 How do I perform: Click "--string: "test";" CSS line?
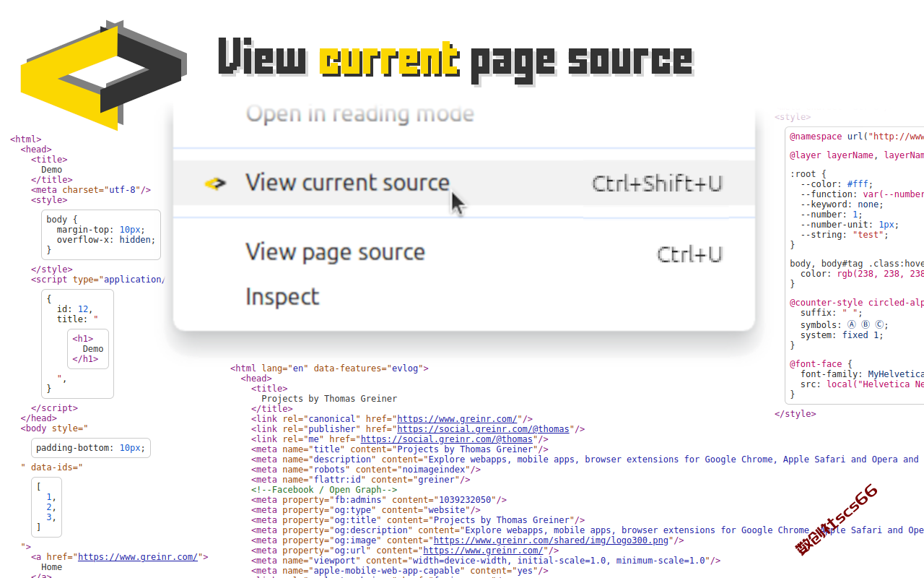click(845, 235)
